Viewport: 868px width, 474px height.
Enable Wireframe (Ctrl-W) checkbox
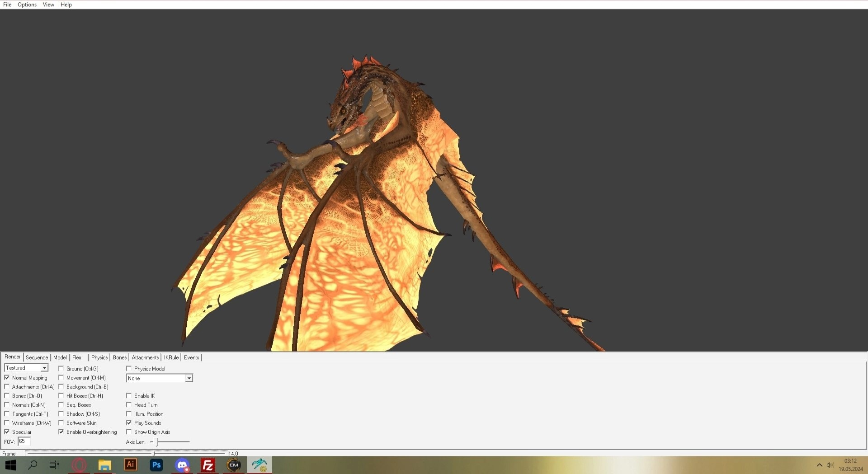pyautogui.click(x=7, y=423)
